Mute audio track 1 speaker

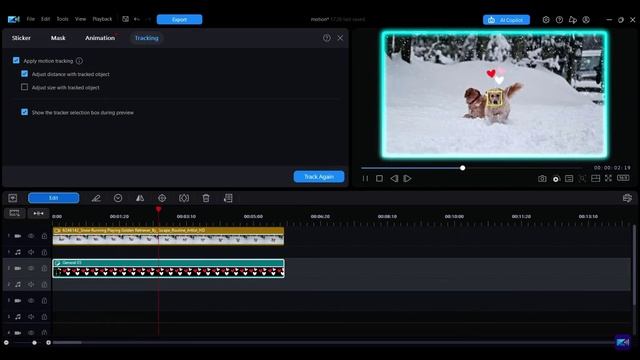point(31,252)
